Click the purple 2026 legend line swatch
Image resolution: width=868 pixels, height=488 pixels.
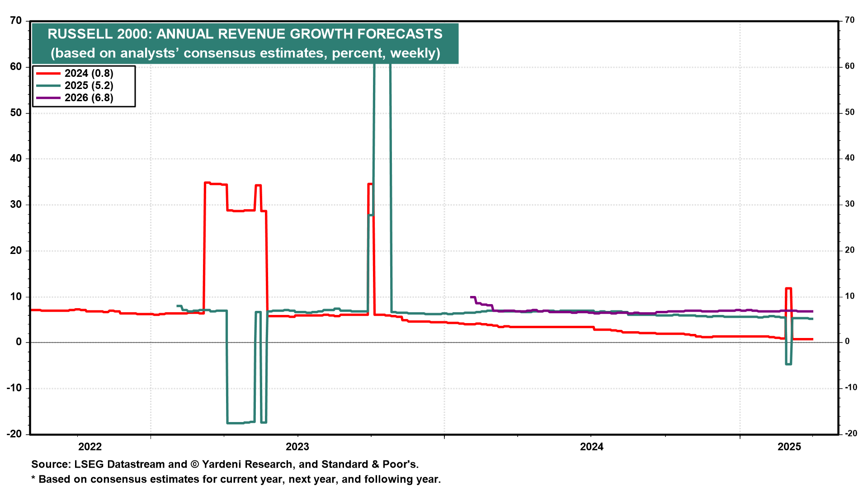coord(48,98)
